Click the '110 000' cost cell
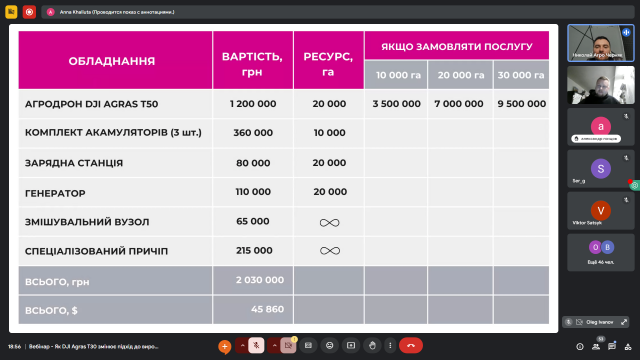Image resolution: width=640 pixels, height=360 pixels. tap(253, 192)
